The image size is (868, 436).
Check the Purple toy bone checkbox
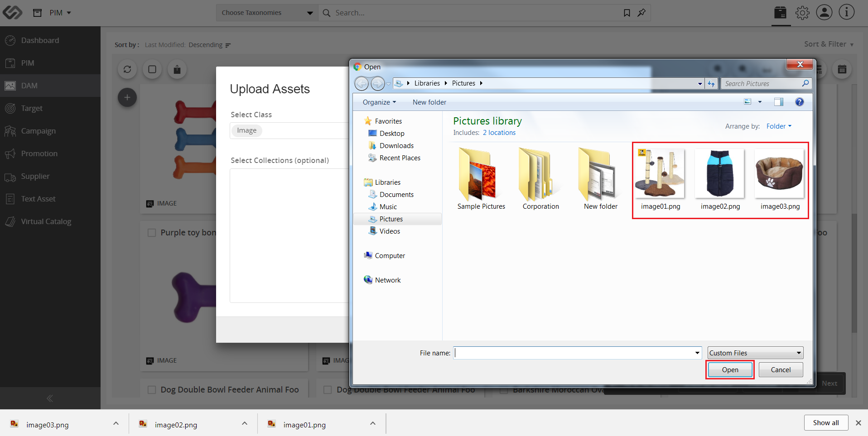pyautogui.click(x=152, y=233)
